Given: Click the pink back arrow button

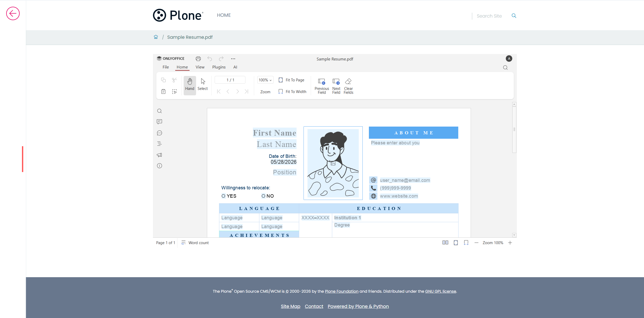Looking at the screenshot, I should [13, 13].
